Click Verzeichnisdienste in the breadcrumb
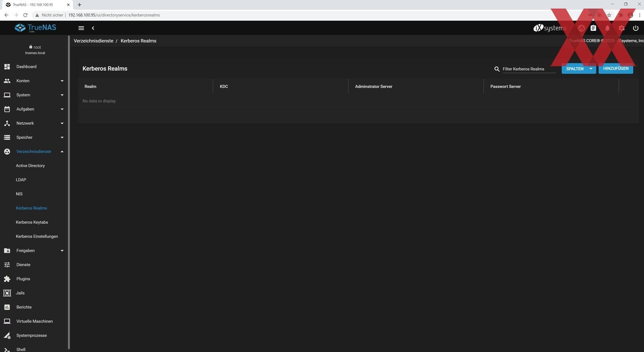Image resolution: width=644 pixels, height=352 pixels. (93, 41)
